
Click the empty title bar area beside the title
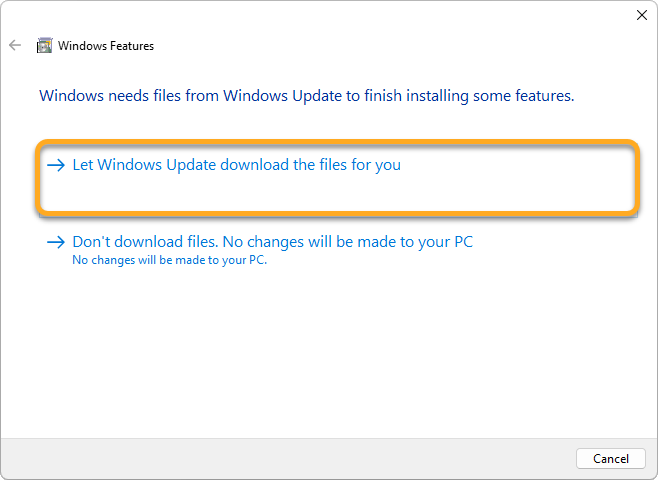click(400, 45)
